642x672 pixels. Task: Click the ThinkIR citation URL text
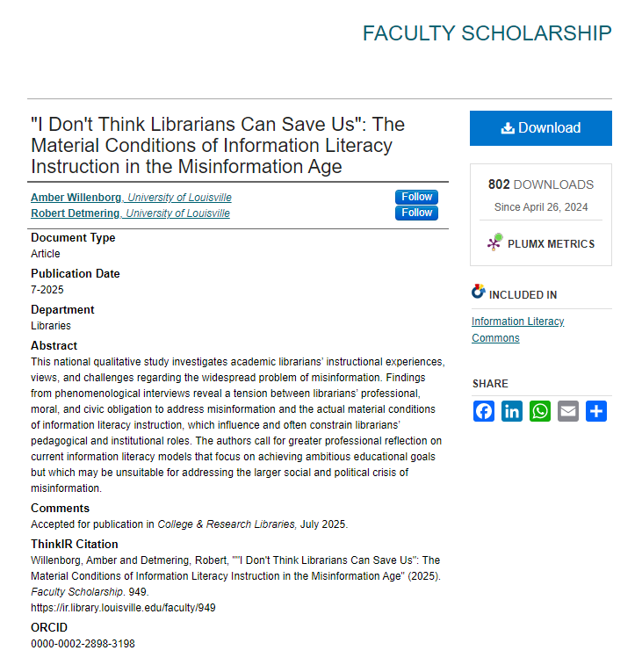coord(123,607)
